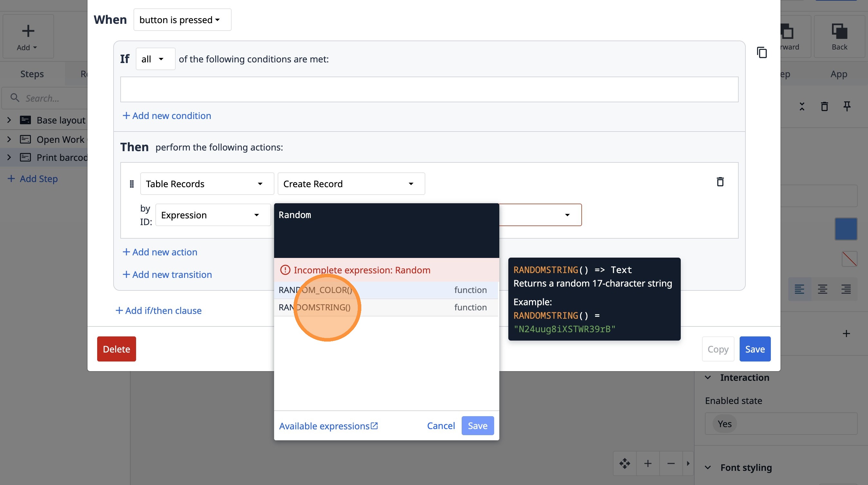Screen dimensions: 868x485
Task: Open the "button is pressed" trigger dropdown
Action: click(182, 20)
